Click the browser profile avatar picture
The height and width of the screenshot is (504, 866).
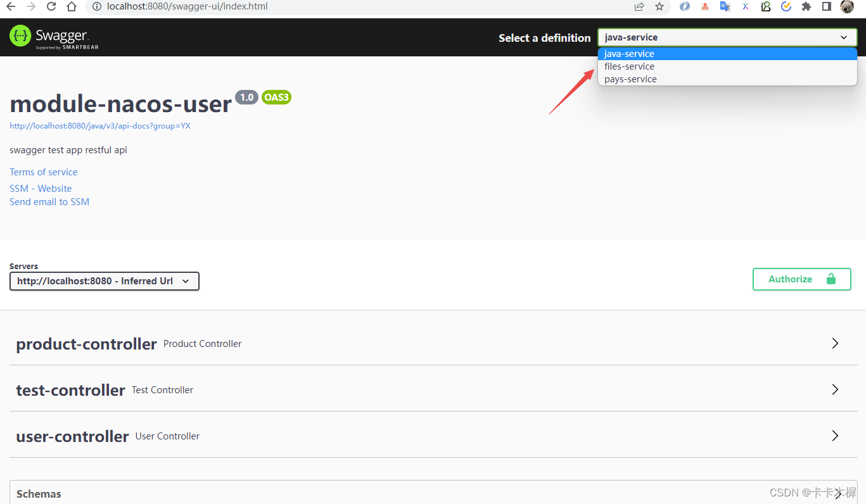coord(847,6)
